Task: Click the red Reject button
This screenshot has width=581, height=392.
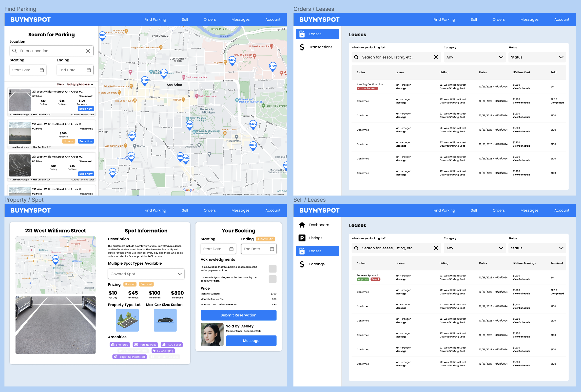Action: [x=375, y=279]
